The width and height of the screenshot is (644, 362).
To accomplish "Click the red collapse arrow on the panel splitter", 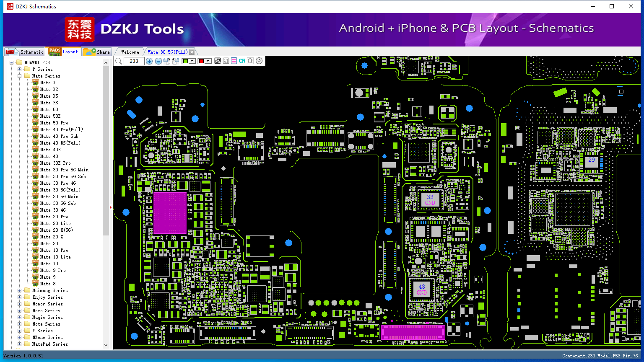I will (111, 207).
